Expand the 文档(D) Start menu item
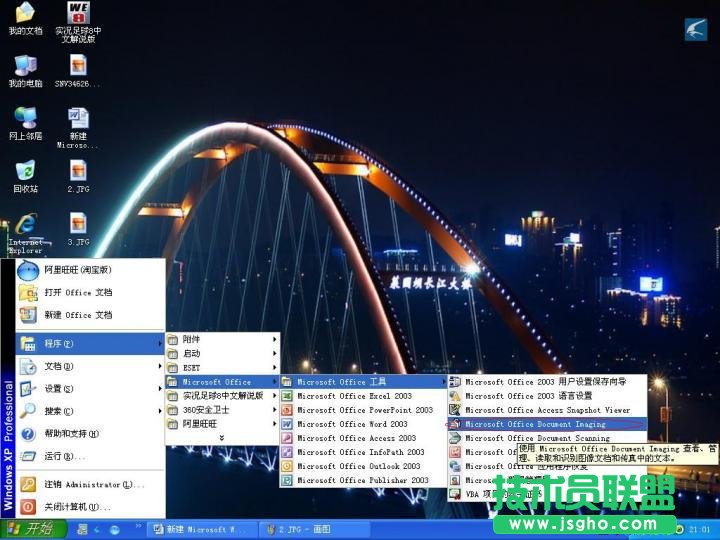Screen dimensions: 720x540 (90, 366)
